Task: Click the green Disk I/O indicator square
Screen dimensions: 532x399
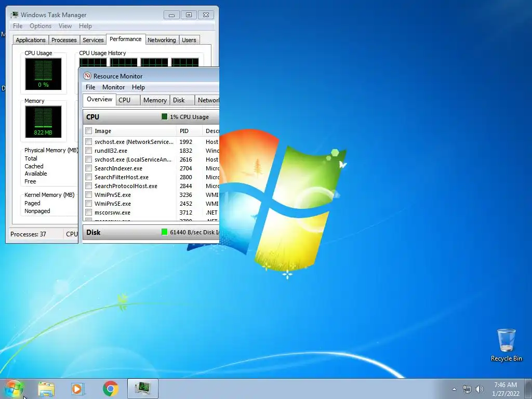Action: click(x=165, y=232)
